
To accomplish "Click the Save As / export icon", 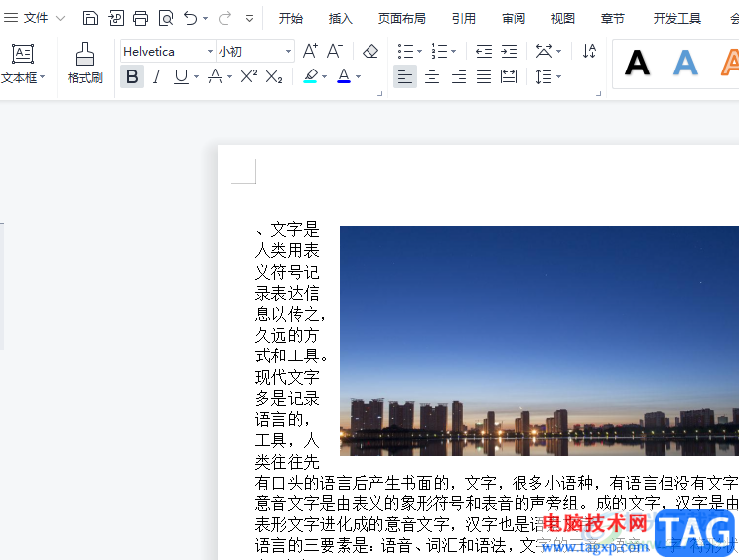I will click(x=116, y=18).
